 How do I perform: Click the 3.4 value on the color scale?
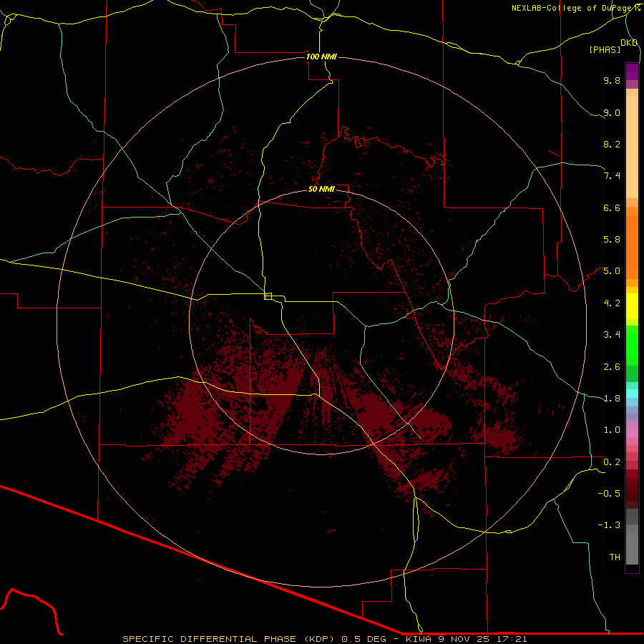click(x=612, y=335)
